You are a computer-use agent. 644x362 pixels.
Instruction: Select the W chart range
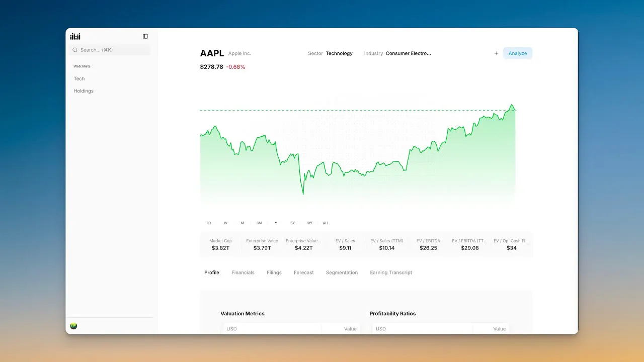[225, 223]
